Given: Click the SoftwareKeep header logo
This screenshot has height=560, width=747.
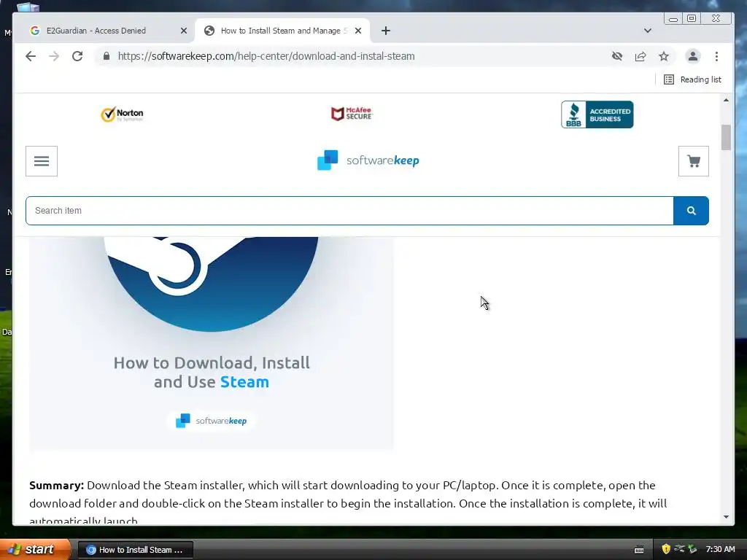Looking at the screenshot, I should (368, 160).
